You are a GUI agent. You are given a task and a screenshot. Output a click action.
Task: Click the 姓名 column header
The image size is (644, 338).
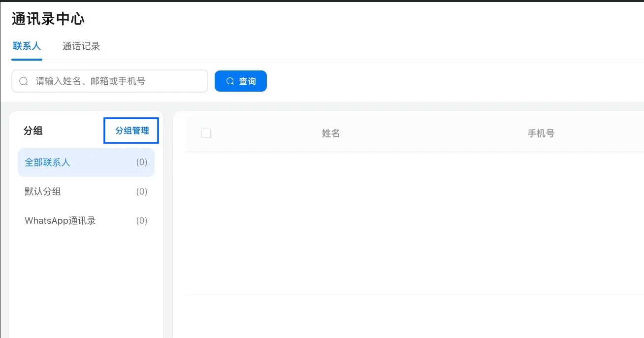[331, 133]
